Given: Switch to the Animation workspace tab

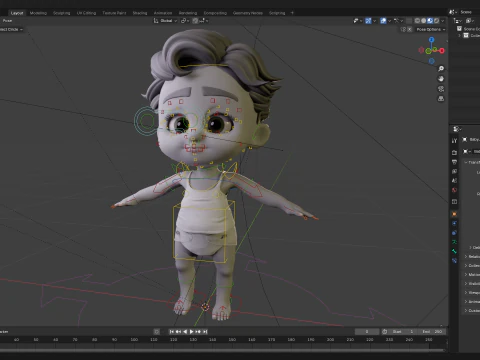Looking at the screenshot, I should click(163, 13).
